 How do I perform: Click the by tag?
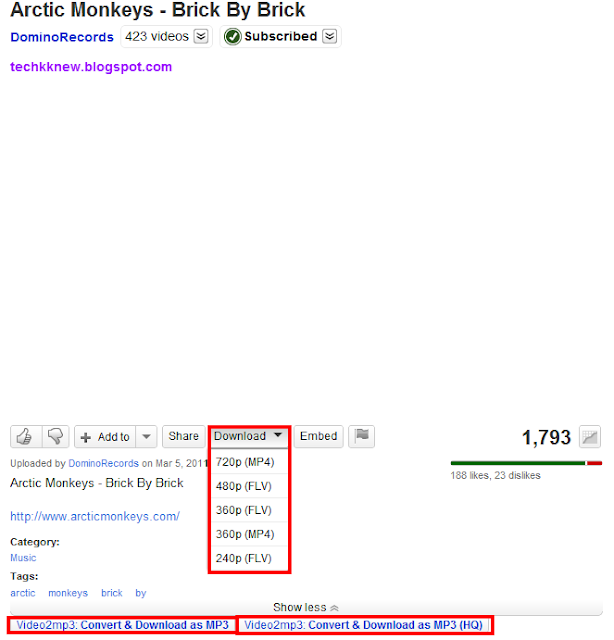click(x=141, y=593)
